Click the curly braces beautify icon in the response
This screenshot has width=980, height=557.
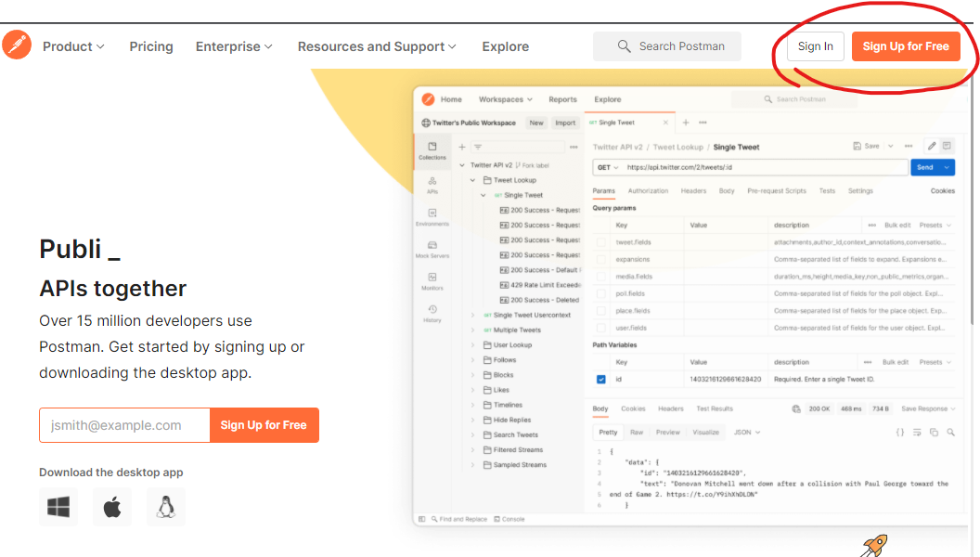[900, 432]
